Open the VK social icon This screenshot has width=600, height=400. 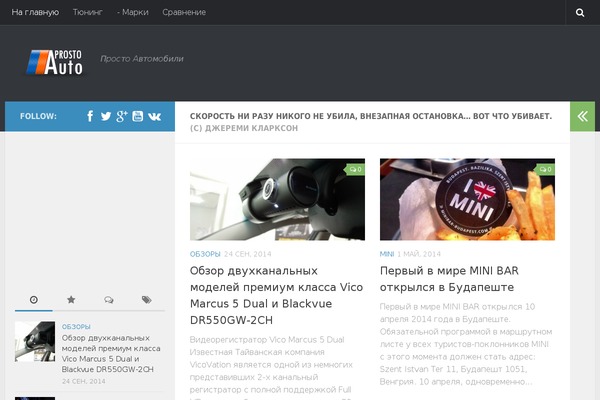(x=155, y=116)
